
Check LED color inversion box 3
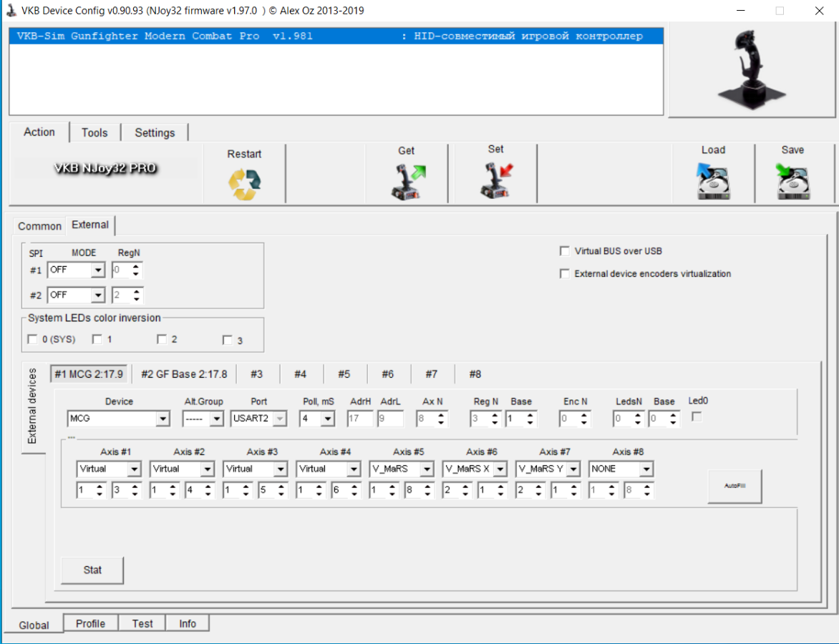[x=228, y=340]
